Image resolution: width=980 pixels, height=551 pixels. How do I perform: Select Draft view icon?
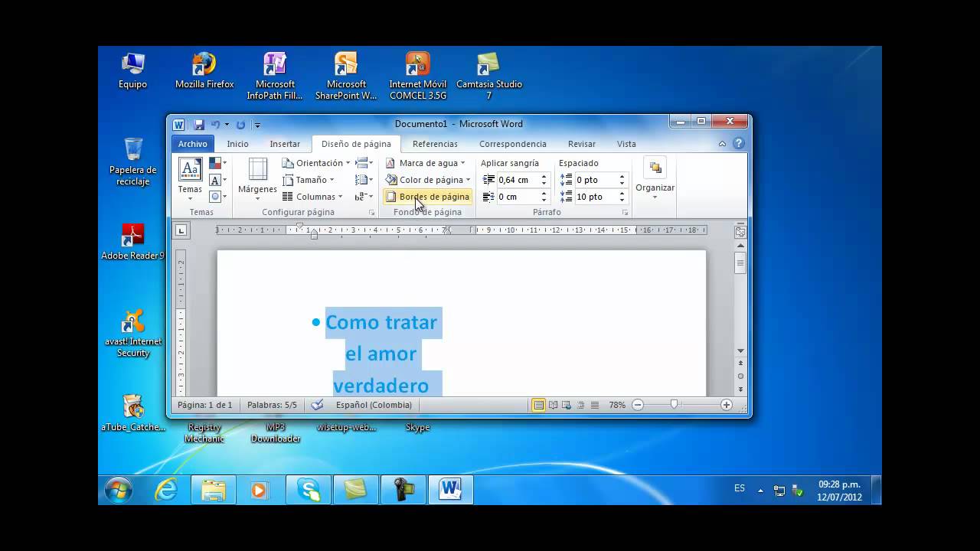[594, 405]
